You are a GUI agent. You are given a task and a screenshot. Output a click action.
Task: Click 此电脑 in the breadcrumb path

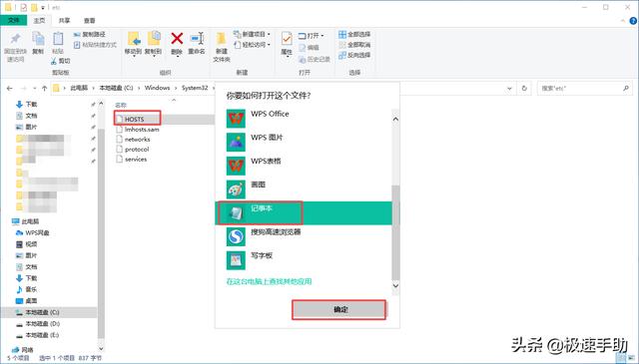pyautogui.click(x=79, y=88)
